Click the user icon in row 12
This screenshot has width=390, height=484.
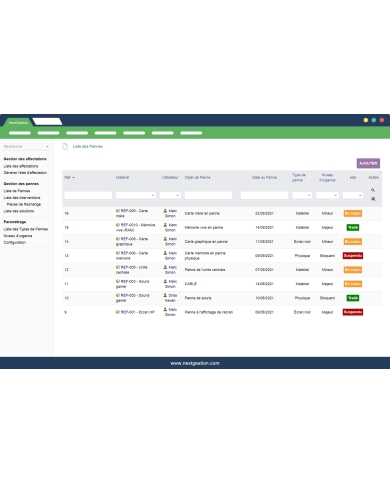pyautogui.click(x=165, y=267)
